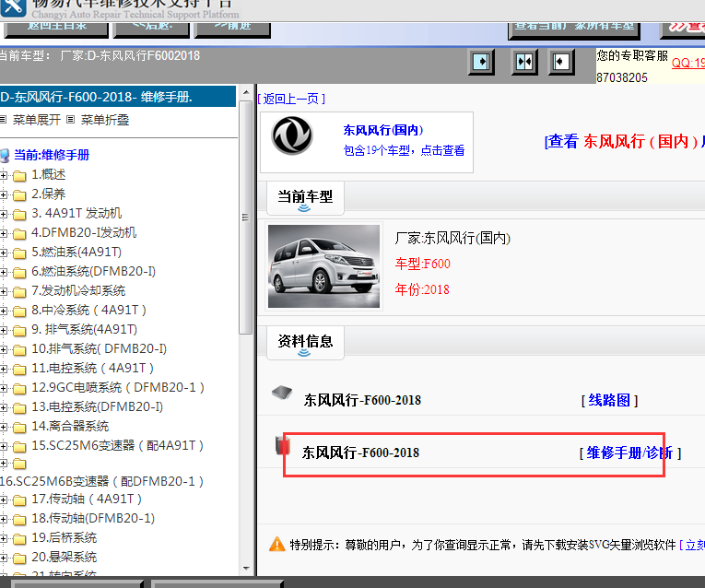Click the 菜单折叠 menu collapse icon

coord(70,120)
